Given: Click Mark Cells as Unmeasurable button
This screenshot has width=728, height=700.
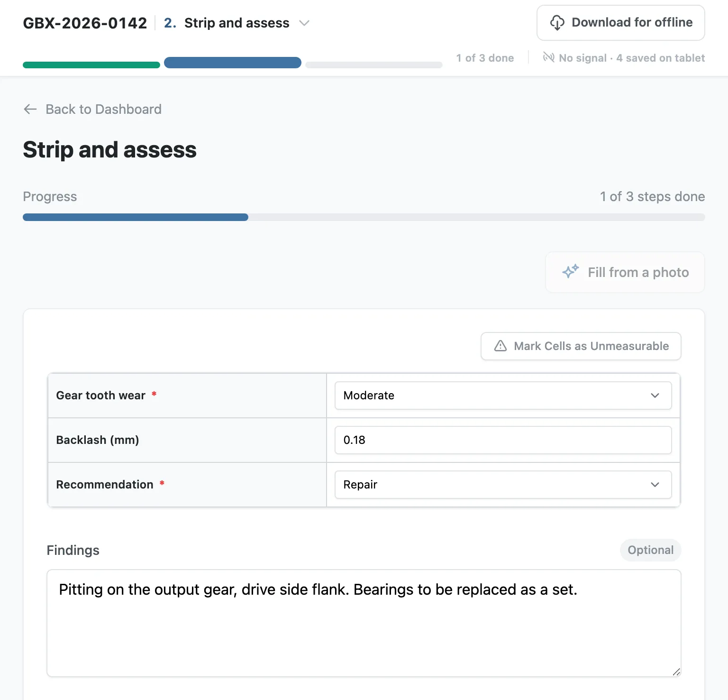Looking at the screenshot, I should pyautogui.click(x=581, y=346).
